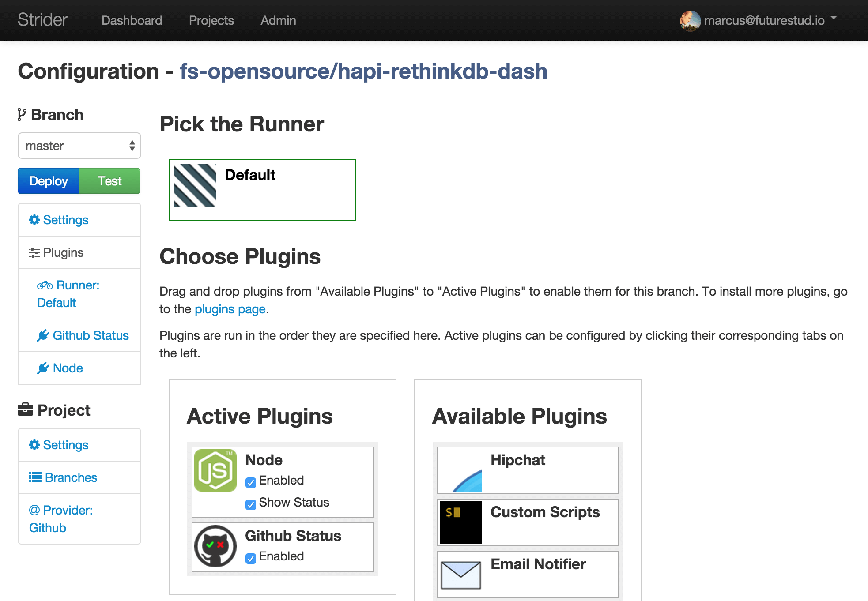
Task: Click the gear icon of branch Settings
Action: [34, 220]
